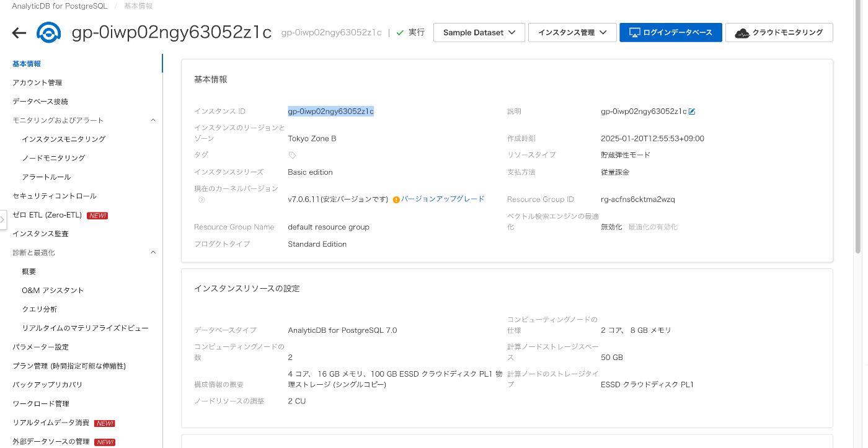
Task: Open 概要 under 診断と最適化
Action: click(29, 271)
